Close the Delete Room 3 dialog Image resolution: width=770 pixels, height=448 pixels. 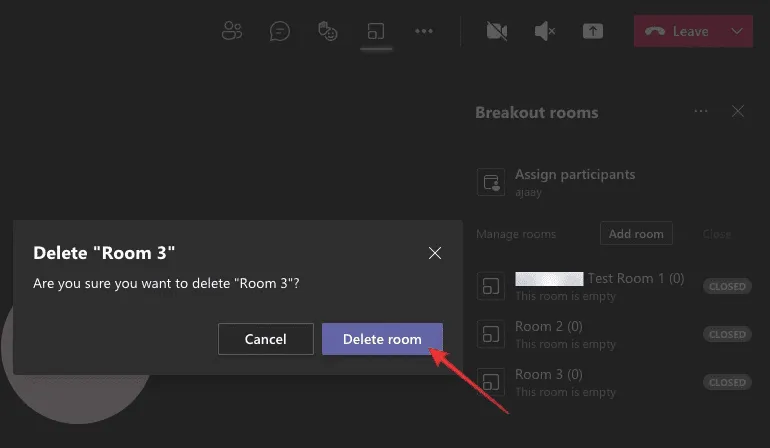435,253
